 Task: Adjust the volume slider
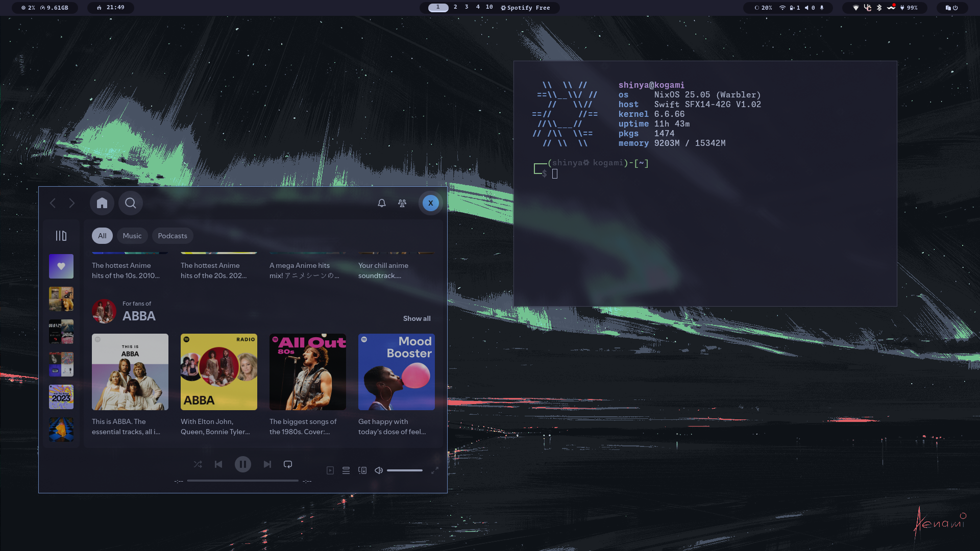click(405, 470)
